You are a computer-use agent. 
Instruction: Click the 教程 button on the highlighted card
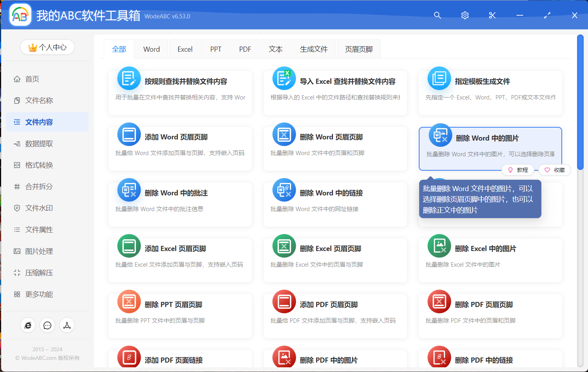tap(518, 170)
